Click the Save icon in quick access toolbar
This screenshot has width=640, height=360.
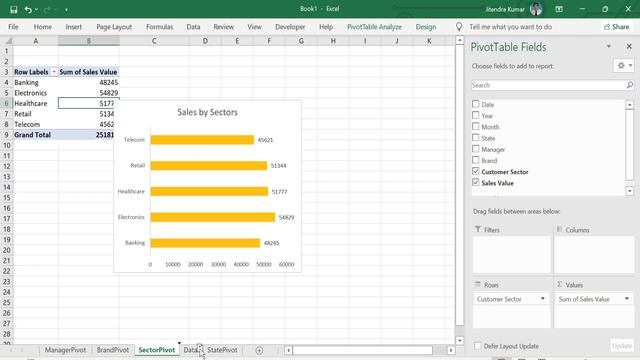click(13, 9)
